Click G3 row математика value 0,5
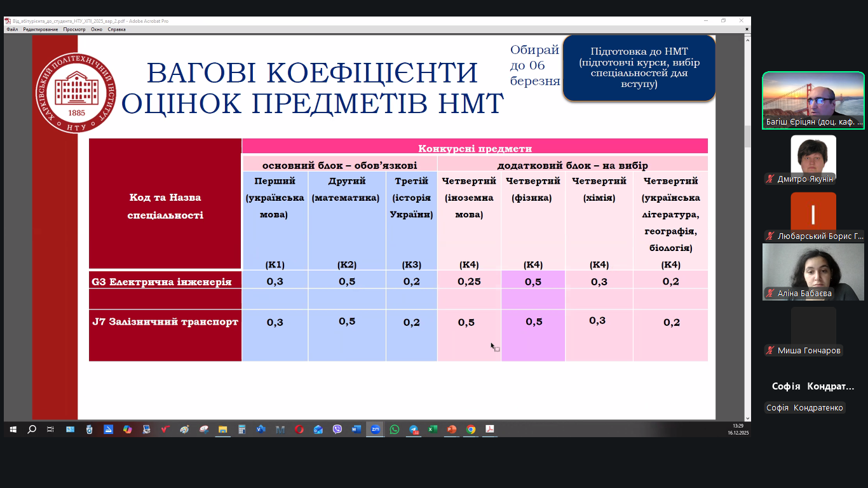Screen dimensions: 868x488 pyautogui.click(x=347, y=281)
